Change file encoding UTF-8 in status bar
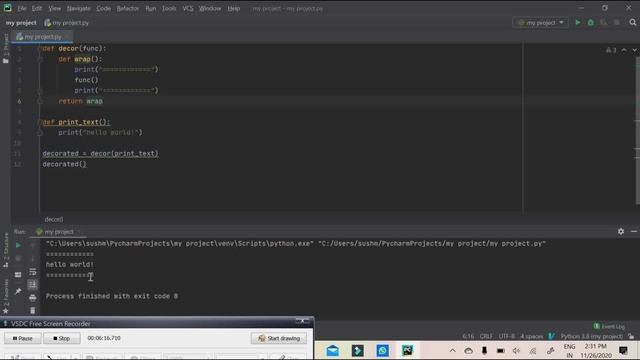The width and height of the screenshot is (640, 360). (507, 336)
